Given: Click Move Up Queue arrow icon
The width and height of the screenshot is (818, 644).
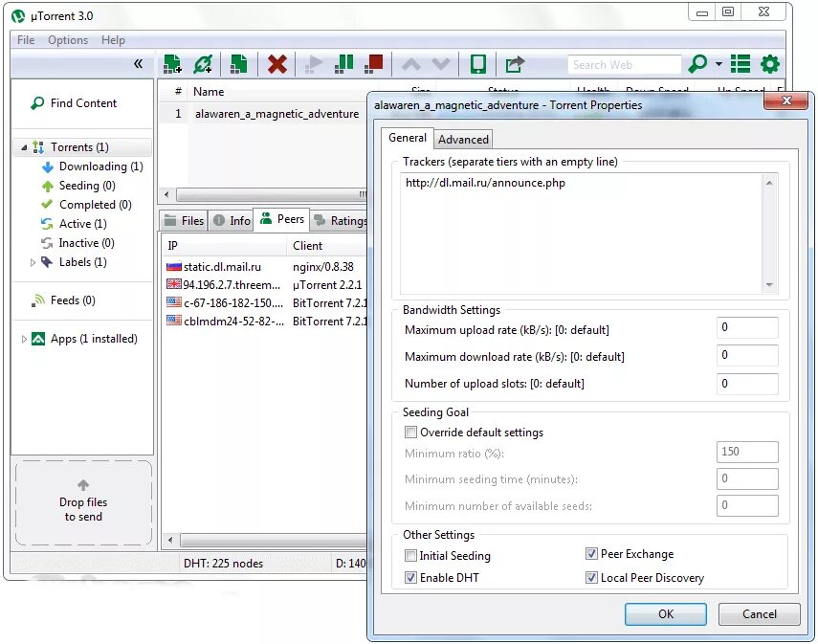Looking at the screenshot, I should pos(411,64).
